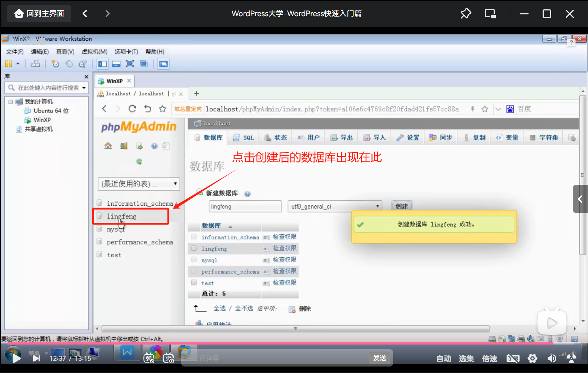Open the utf8_general_ci collation dropdown
Viewport: 588px width, 373px height.
click(x=335, y=207)
